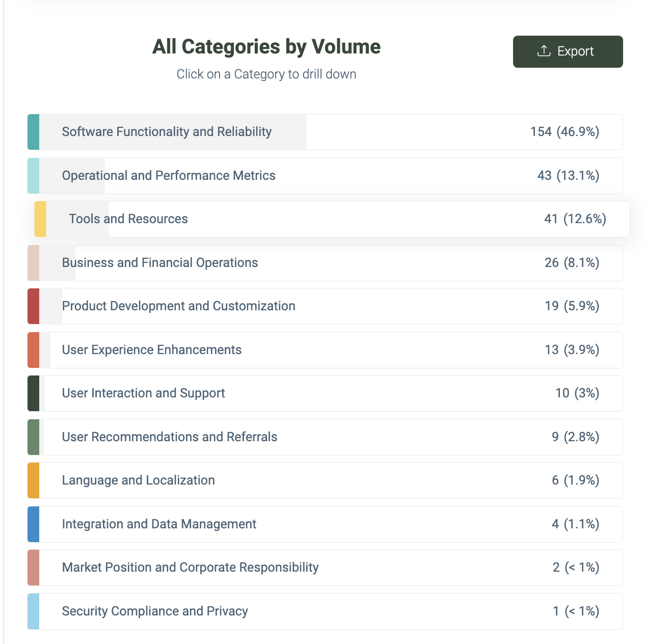Click the upload icon in Export button

coord(544,51)
